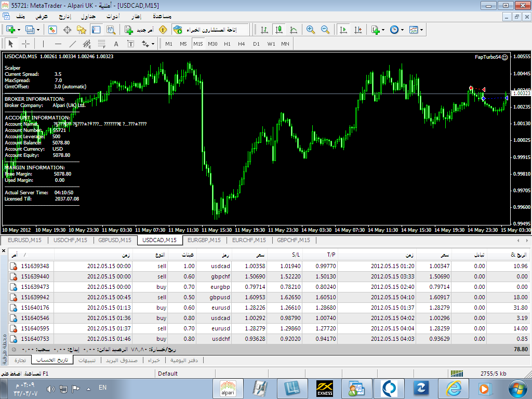The width and height of the screenshot is (532, 399).
Task: Open the Data Window crosshair icon
Action: coord(67,30)
